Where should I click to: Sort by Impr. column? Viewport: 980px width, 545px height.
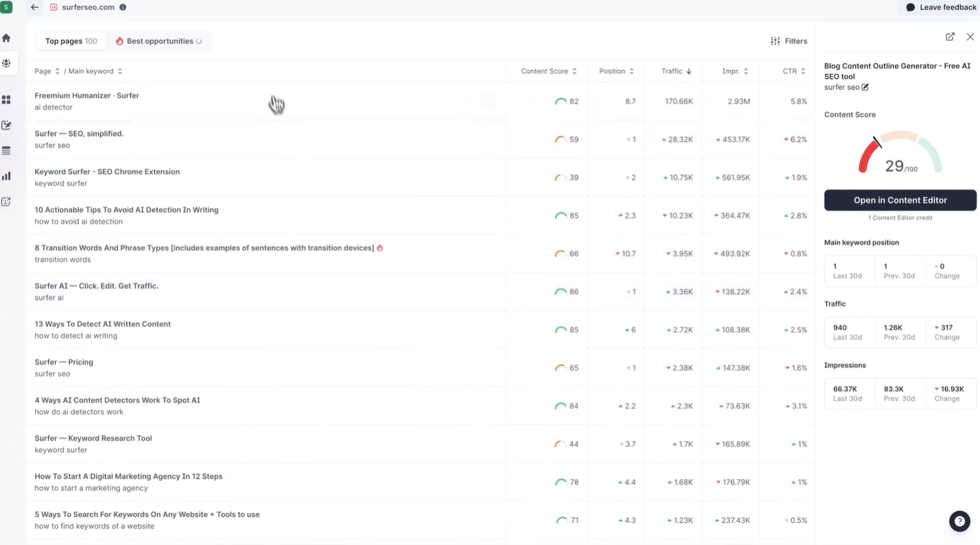pyautogui.click(x=735, y=71)
